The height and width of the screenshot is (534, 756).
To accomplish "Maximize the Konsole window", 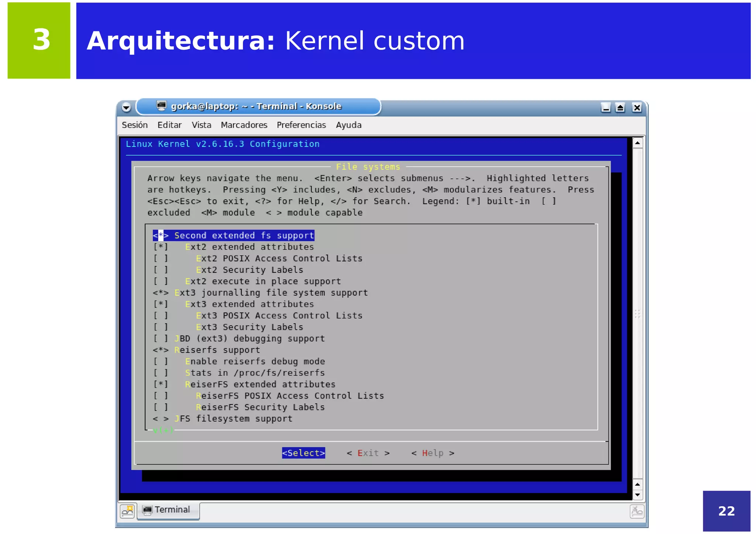I will pyautogui.click(x=620, y=107).
